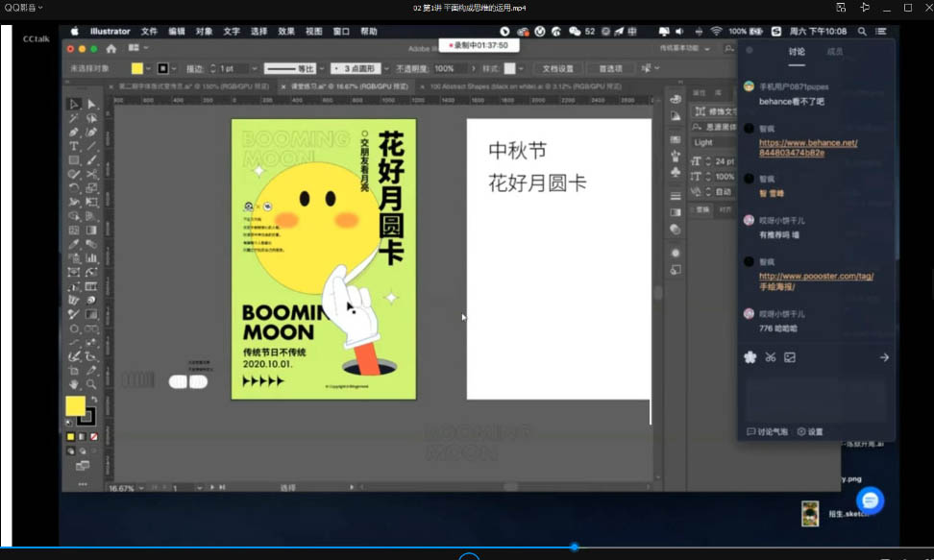Select the Zoom magnifier tool
The width and height of the screenshot is (934, 560).
click(91, 384)
